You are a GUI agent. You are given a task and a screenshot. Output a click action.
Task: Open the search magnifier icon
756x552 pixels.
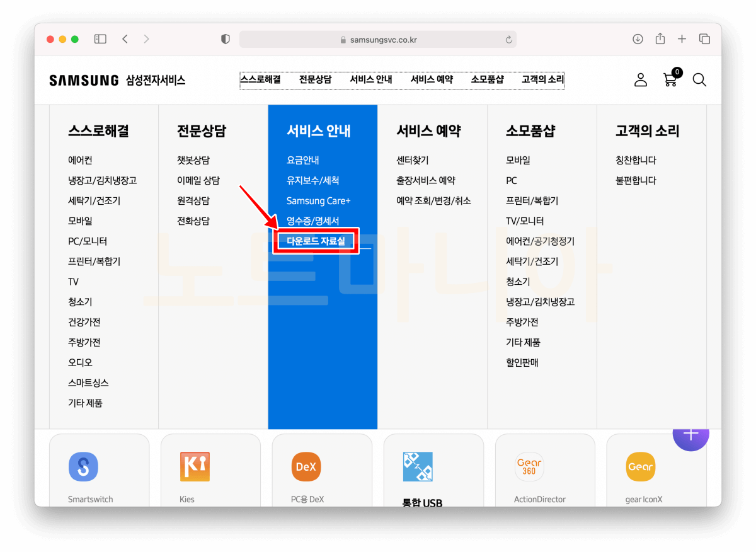699,80
